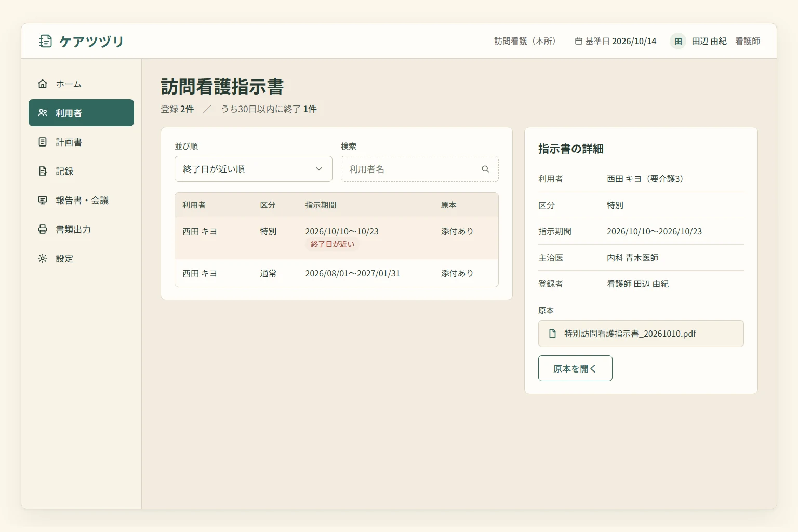Screen dimensions: 798x532
Task: Open 報告書・会議 in the sidebar
Action: click(x=81, y=200)
